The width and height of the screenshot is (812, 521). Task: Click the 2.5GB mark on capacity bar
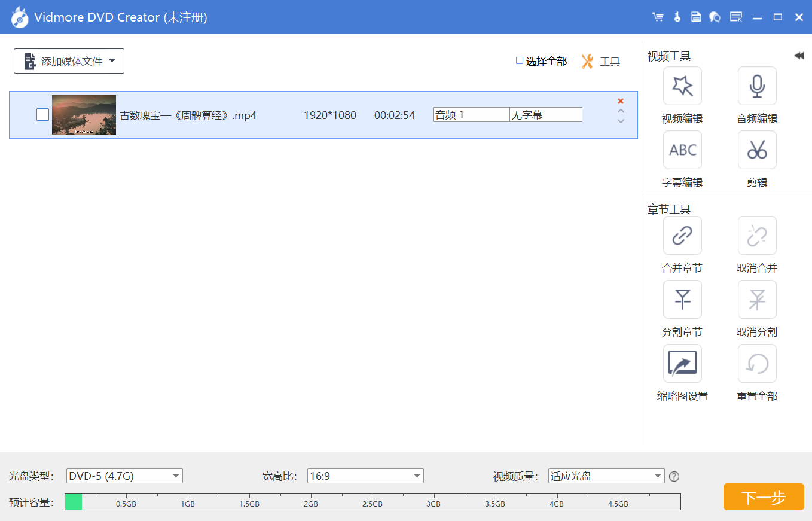[x=372, y=504]
